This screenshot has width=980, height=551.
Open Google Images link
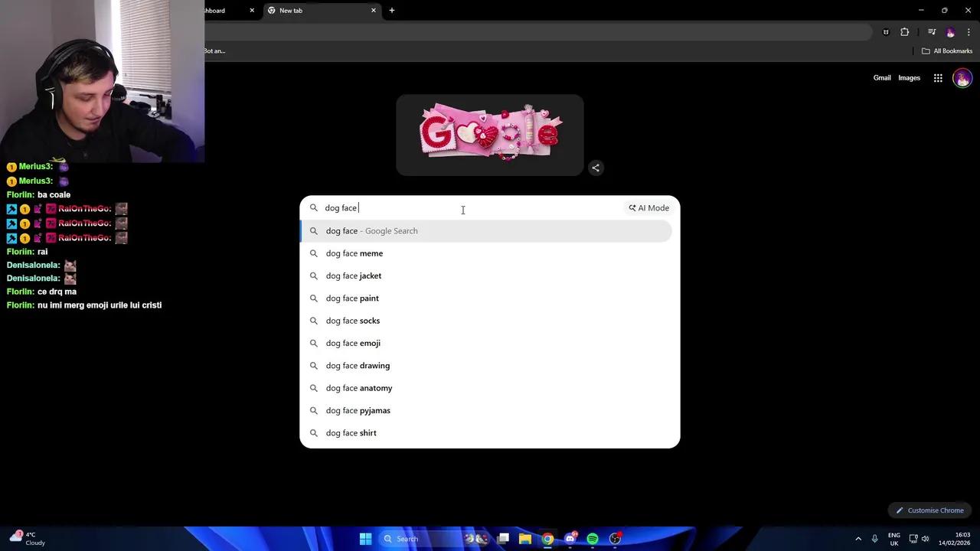tap(910, 78)
